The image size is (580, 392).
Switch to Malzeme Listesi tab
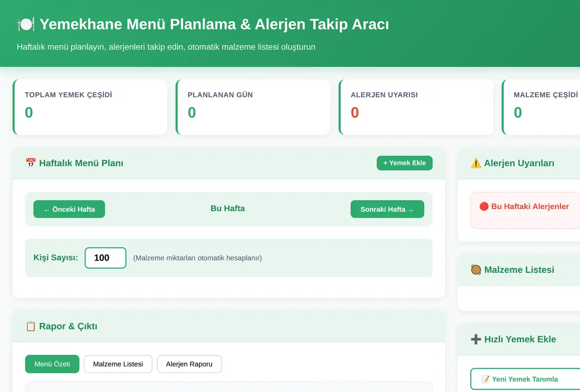pyautogui.click(x=118, y=364)
